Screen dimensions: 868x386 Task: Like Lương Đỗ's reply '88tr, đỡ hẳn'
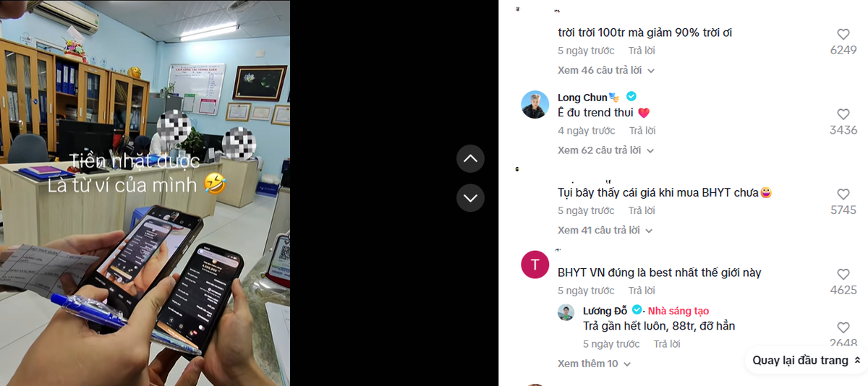[x=843, y=327]
